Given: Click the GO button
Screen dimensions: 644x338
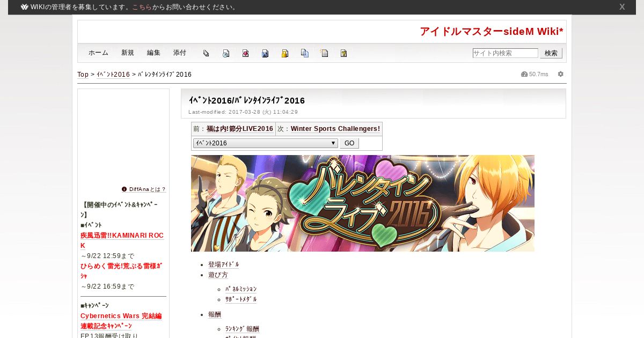Looking at the screenshot, I should coord(349,143).
